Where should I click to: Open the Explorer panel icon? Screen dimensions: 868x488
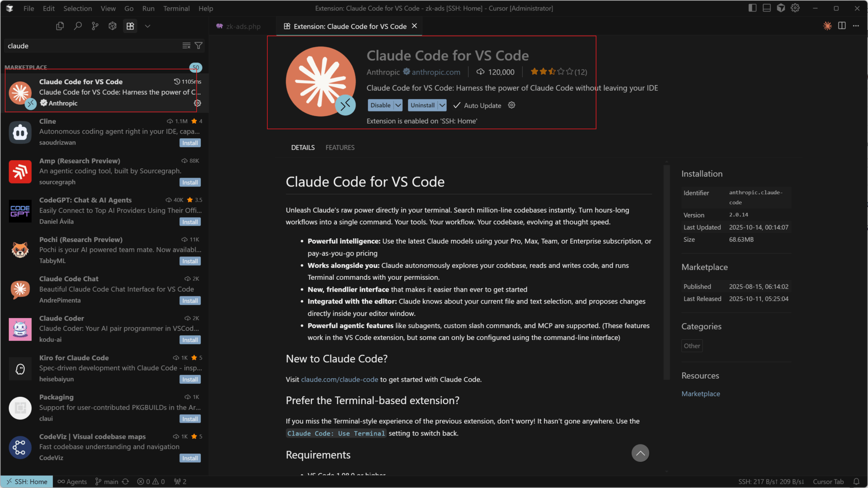[60, 26]
